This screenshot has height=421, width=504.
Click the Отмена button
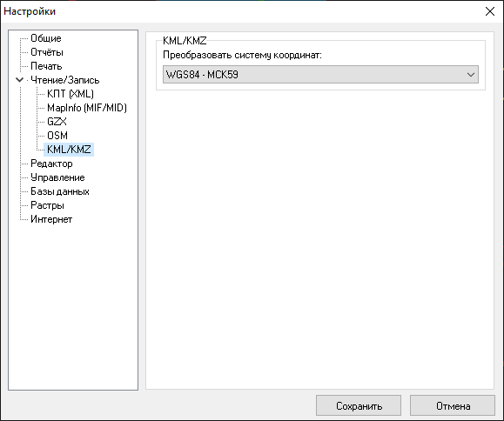coord(453,405)
